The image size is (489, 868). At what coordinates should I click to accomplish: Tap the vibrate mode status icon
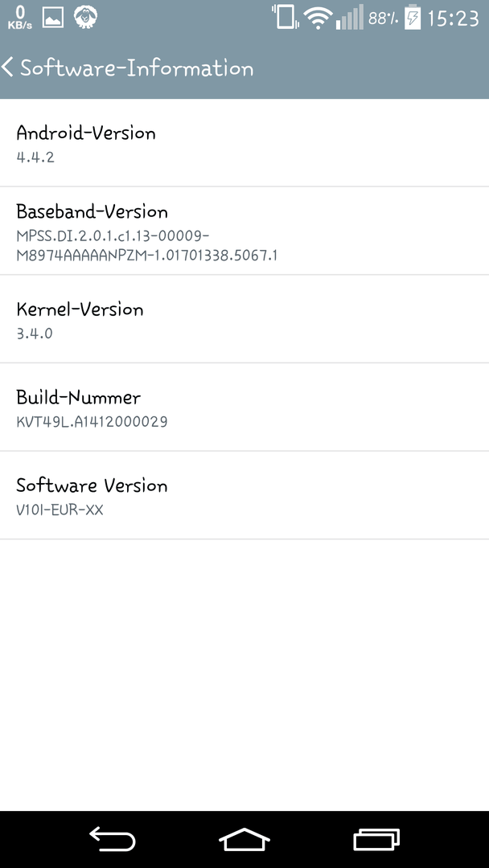[x=286, y=17]
